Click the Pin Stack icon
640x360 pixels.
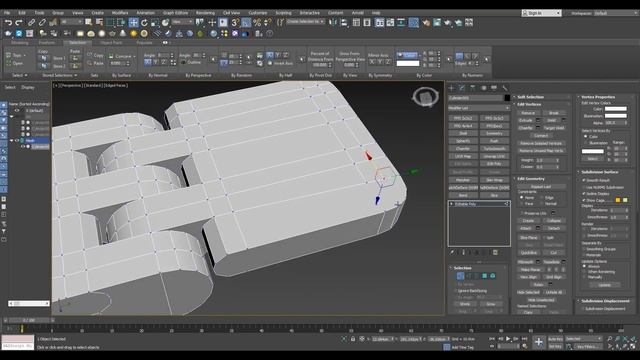[x=452, y=253]
